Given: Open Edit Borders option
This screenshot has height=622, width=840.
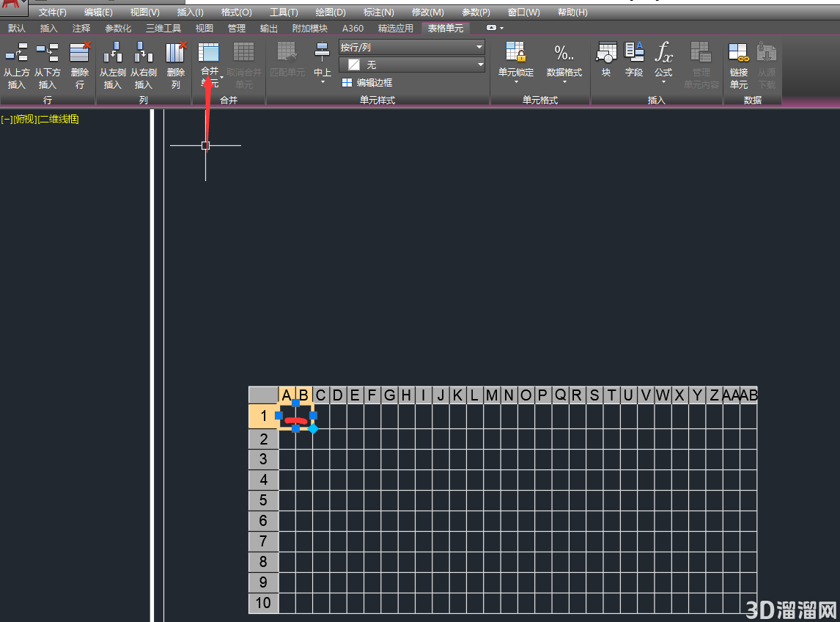Looking at the screenshot, I should (x=367, y=83).
